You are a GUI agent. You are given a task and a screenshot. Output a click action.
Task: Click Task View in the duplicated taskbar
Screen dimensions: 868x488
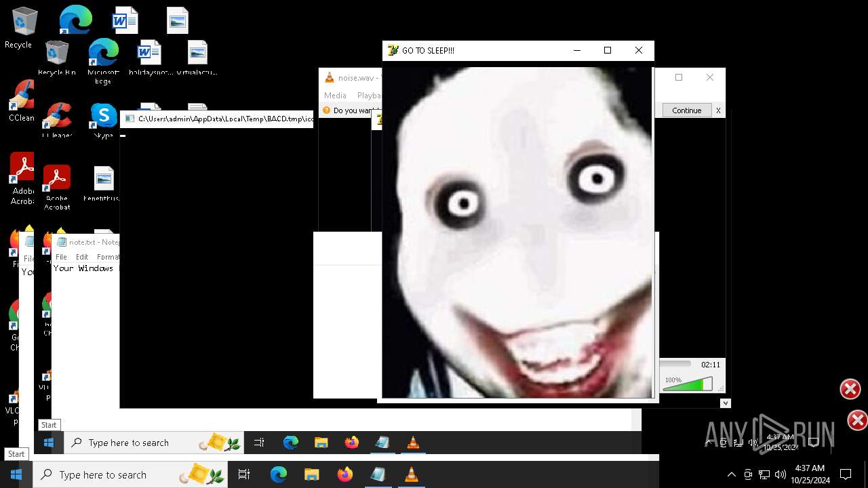[x=258, y=443]
